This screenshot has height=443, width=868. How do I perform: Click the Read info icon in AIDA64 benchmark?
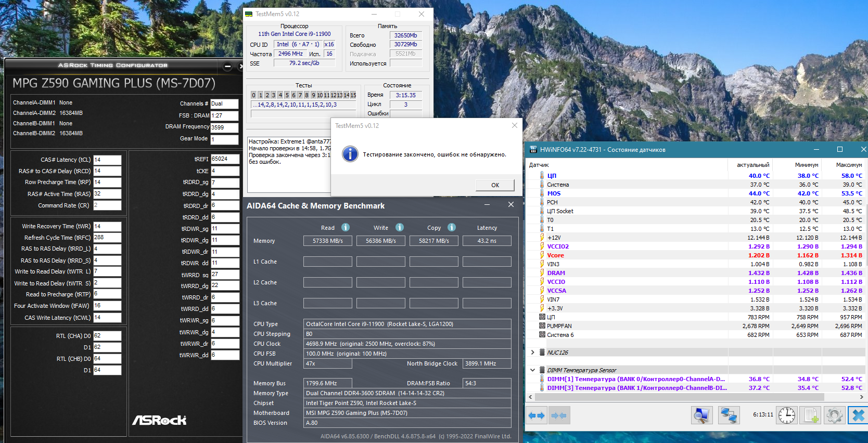coord(346,227)
